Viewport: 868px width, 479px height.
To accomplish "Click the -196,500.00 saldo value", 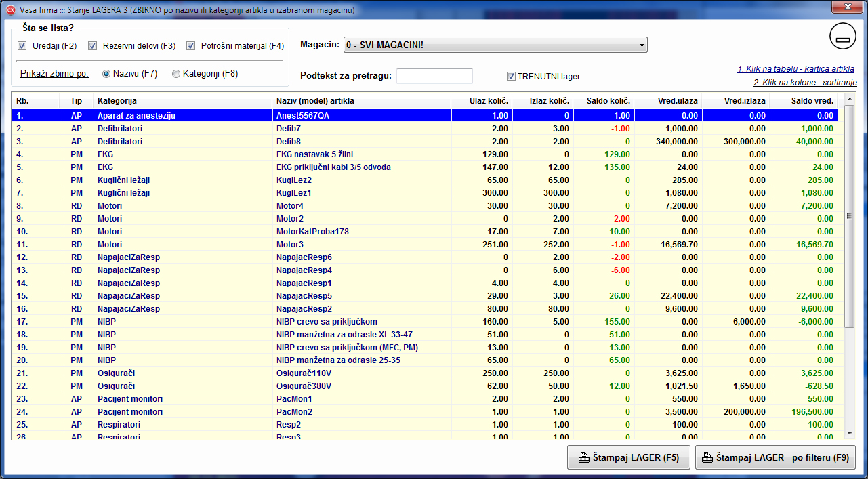I will pyautogui.click(x=812, y=412).
